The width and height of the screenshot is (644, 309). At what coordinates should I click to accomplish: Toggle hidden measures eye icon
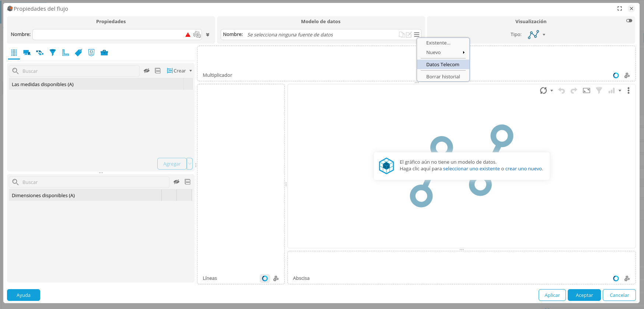tap(147, 71)
